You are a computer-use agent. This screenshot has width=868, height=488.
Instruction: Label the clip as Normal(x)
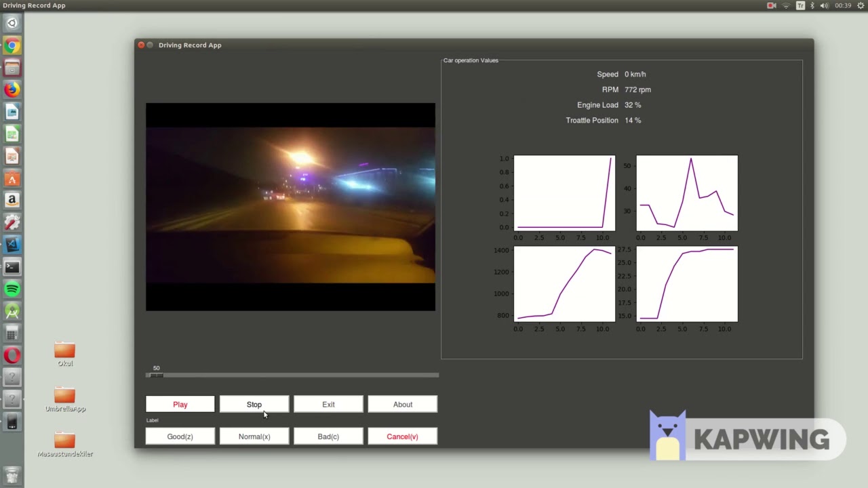(254, 436)
